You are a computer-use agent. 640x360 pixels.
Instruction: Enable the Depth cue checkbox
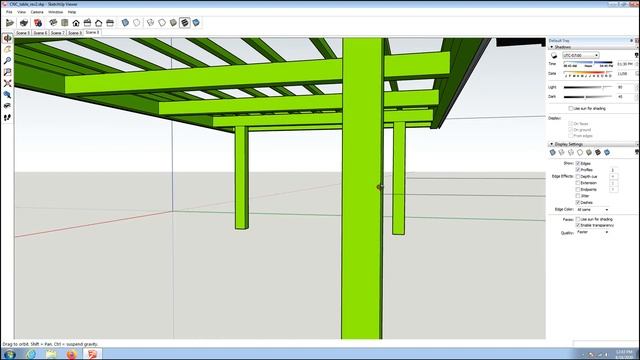click(x=578, y=177)
